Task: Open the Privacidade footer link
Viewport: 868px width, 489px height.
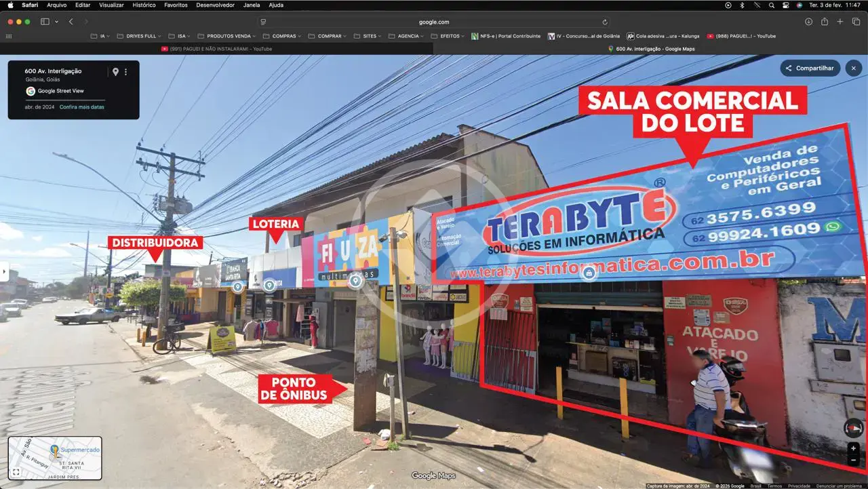Action: click(x=799, y=486)
